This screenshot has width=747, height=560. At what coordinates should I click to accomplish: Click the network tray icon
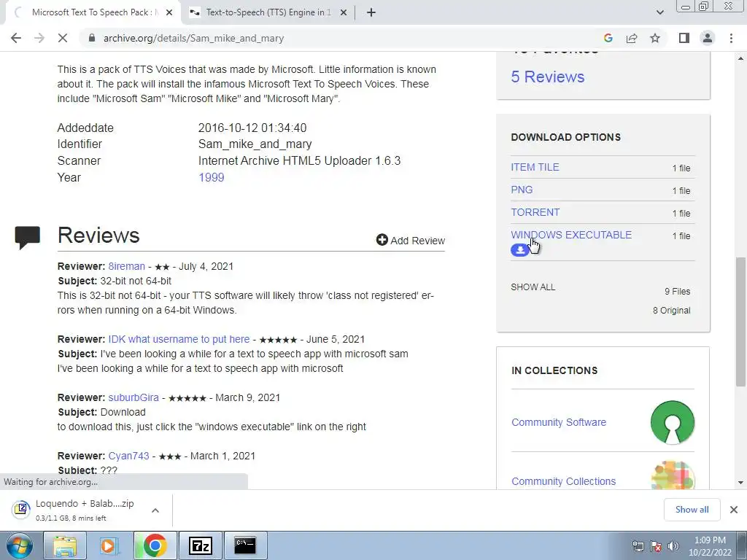(638, 546)
